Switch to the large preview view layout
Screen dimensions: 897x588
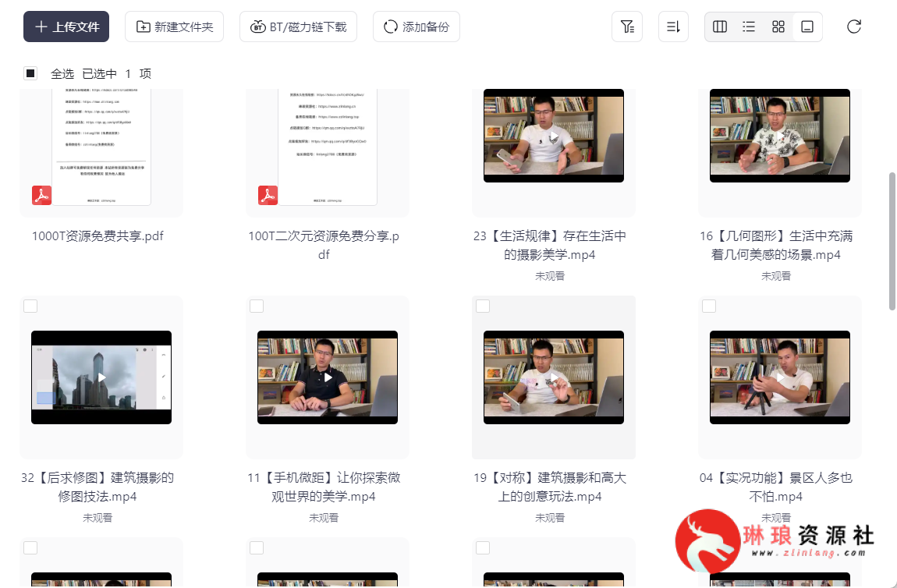coord(807,27)
